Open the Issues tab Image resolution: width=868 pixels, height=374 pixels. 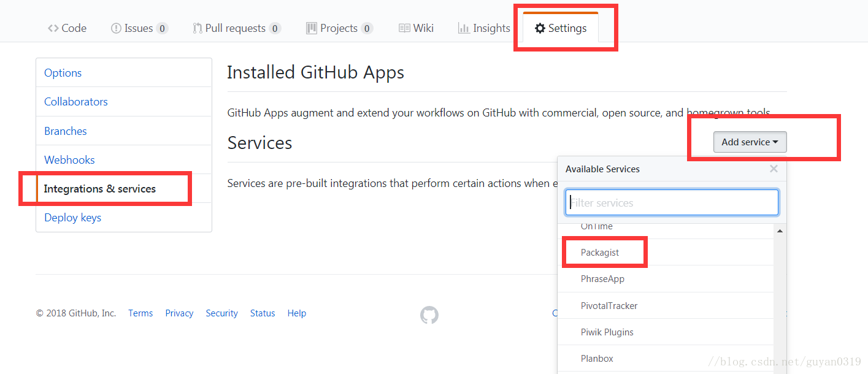point(139,28)
